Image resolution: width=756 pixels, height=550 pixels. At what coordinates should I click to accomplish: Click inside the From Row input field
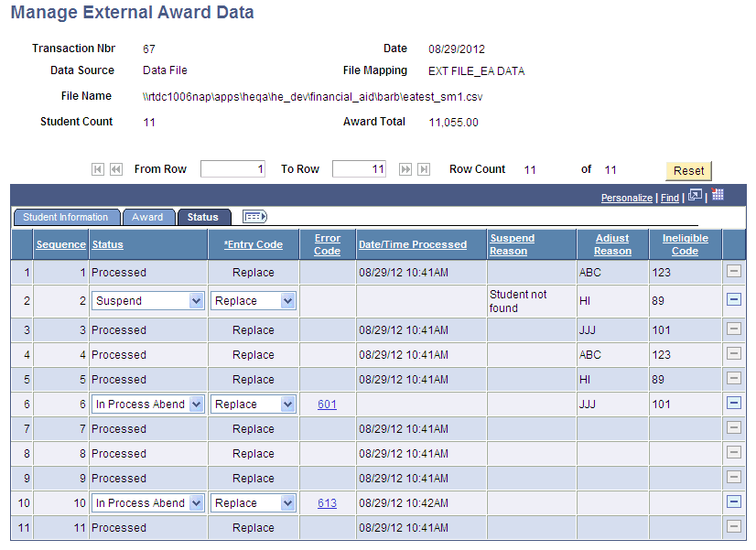pyautogui.click(x=232, y=168)
